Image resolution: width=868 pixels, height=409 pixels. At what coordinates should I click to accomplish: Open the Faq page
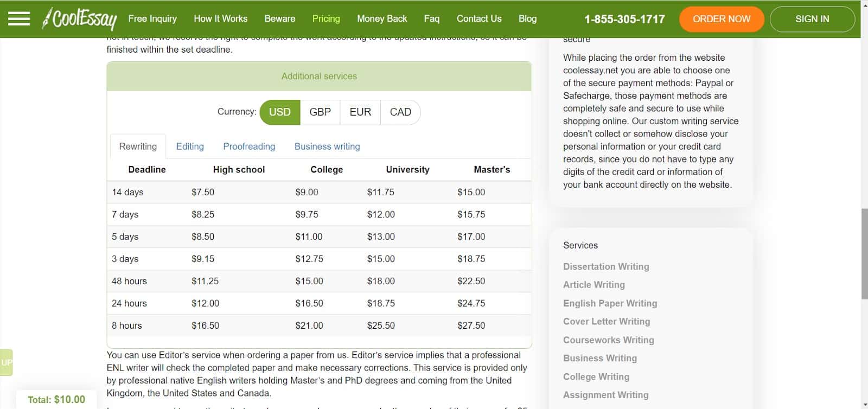pos(432,18)
